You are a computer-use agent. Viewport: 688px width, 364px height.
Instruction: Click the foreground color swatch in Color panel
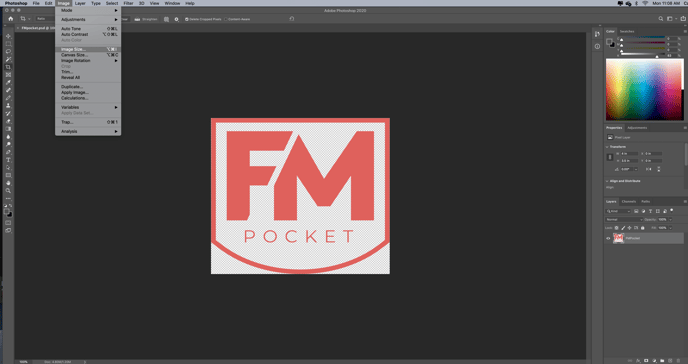pyautogui.click(x=609, y=41)
